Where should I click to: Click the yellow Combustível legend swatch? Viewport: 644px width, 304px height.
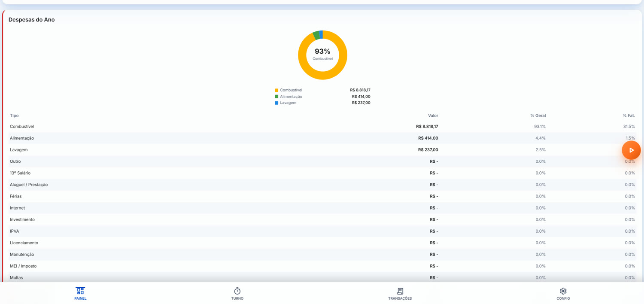(x=276, y=90)
